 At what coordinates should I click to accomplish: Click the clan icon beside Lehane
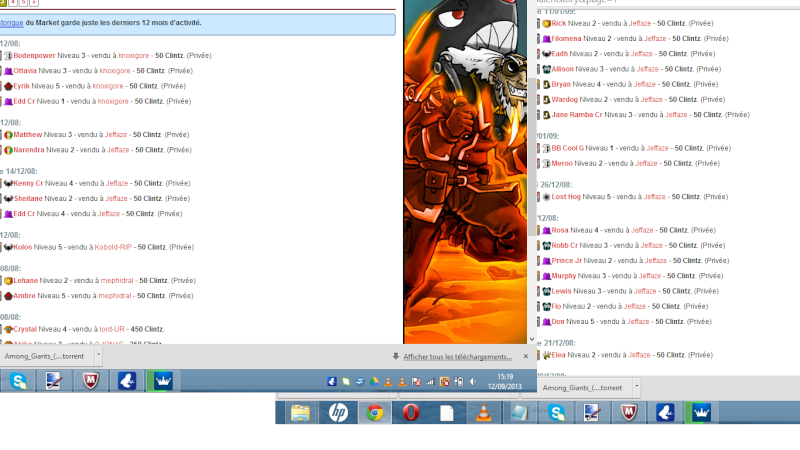8,281
